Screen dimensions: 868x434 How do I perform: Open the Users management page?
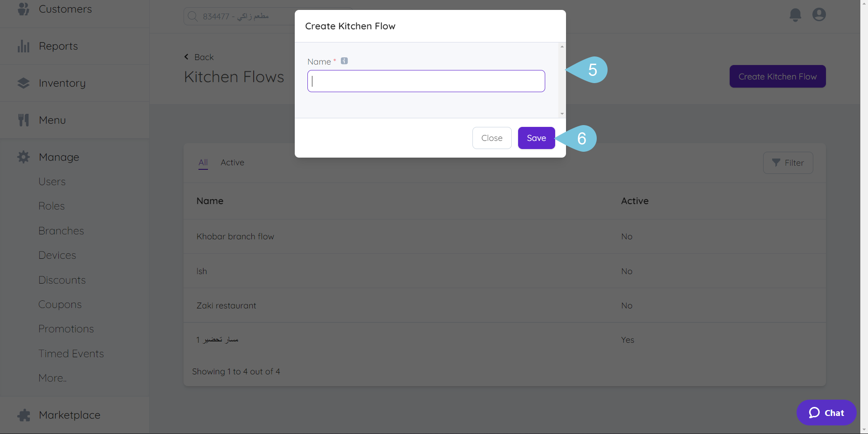pos(52,181)
